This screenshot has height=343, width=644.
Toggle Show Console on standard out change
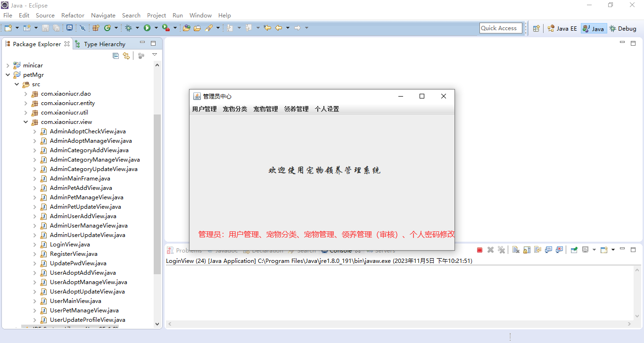(x=548, y=250)
